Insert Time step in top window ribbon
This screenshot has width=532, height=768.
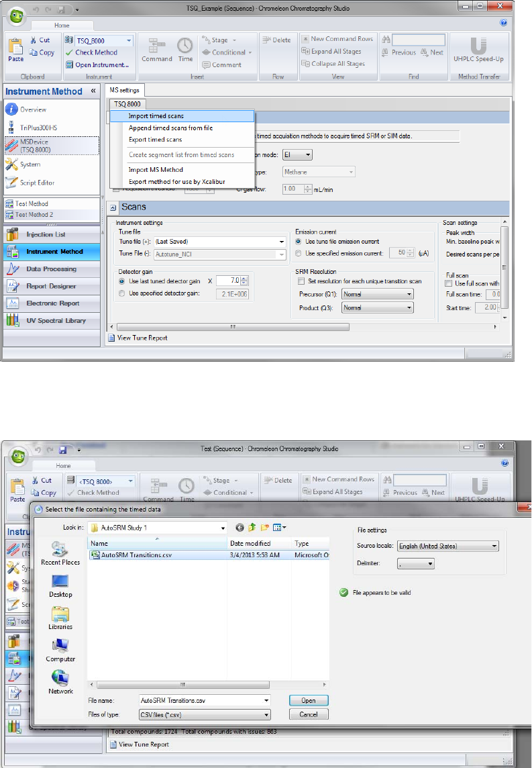[x=185, y=50]
